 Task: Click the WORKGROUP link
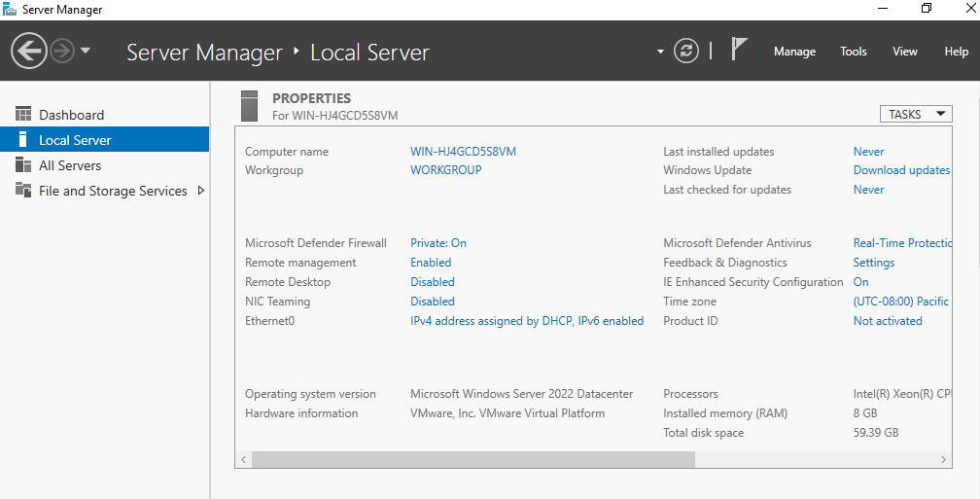coord(445,170)
